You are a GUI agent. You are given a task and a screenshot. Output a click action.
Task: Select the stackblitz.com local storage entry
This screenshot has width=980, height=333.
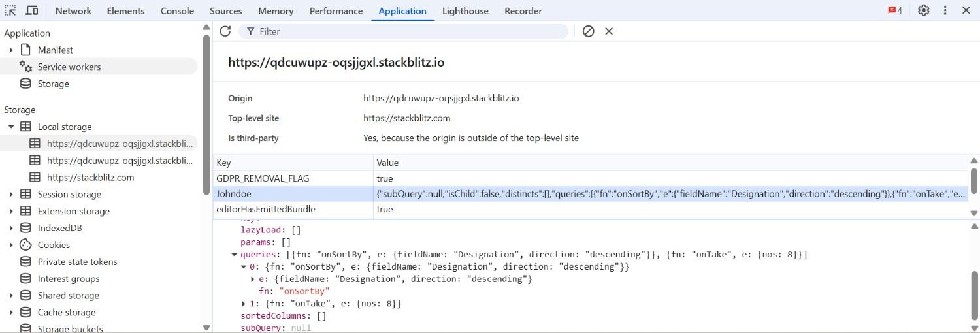[90, 177]
